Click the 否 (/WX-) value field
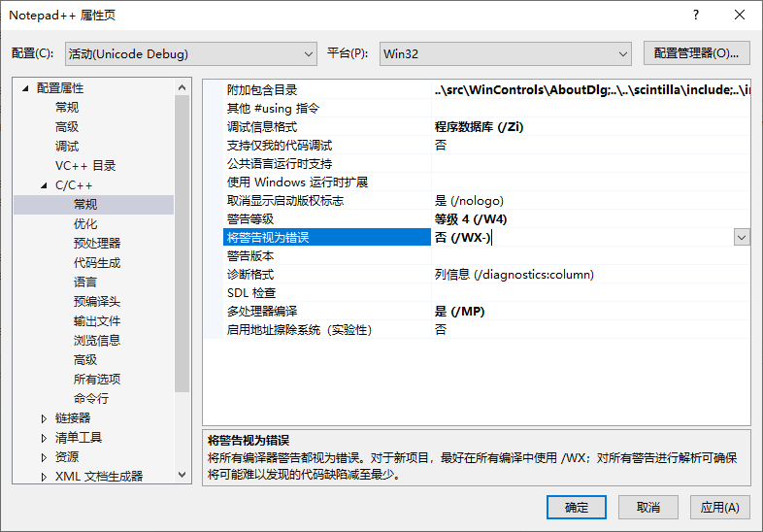 [582, 238]
